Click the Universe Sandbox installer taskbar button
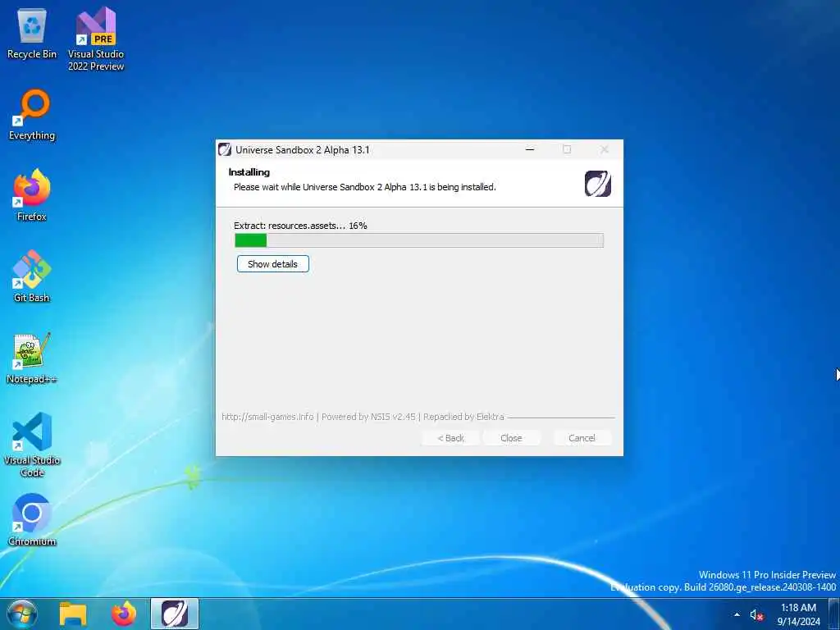This screenshot has width=840, height=630. point(175,614)
